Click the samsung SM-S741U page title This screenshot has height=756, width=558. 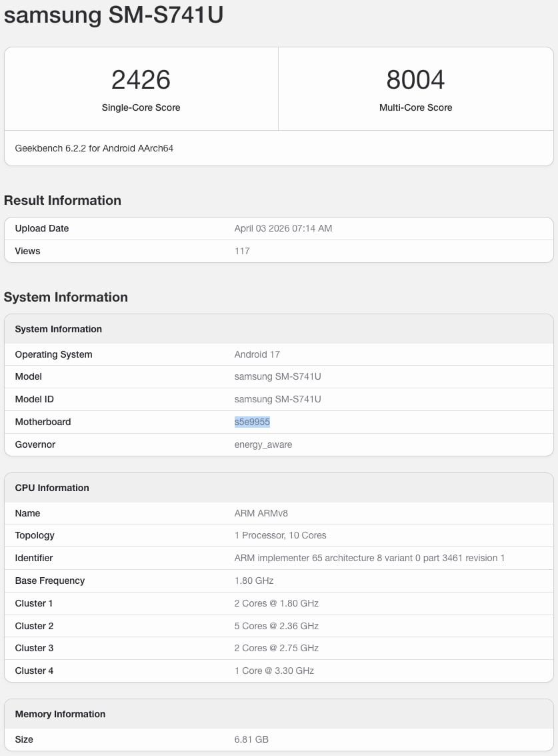(x=113, y=15)
